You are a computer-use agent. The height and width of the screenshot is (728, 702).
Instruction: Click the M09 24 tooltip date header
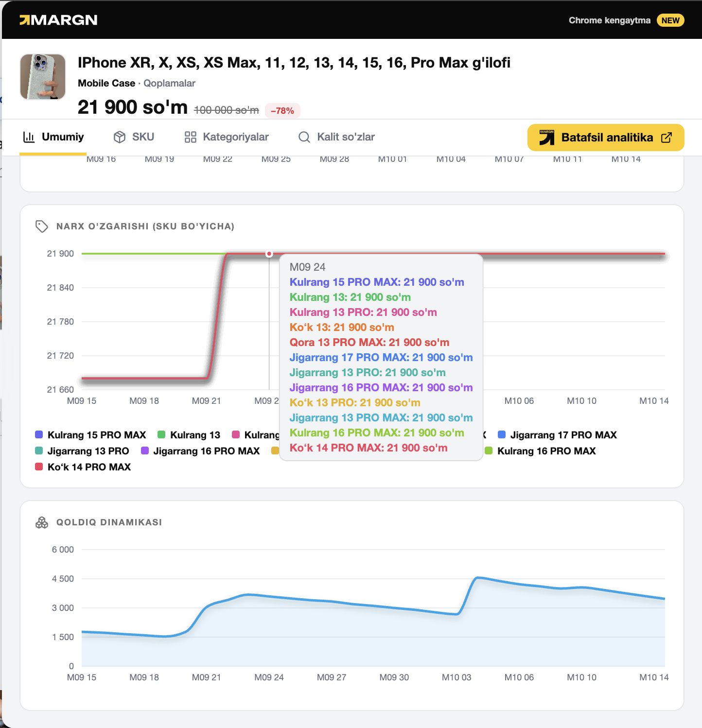tap(308, 267)
